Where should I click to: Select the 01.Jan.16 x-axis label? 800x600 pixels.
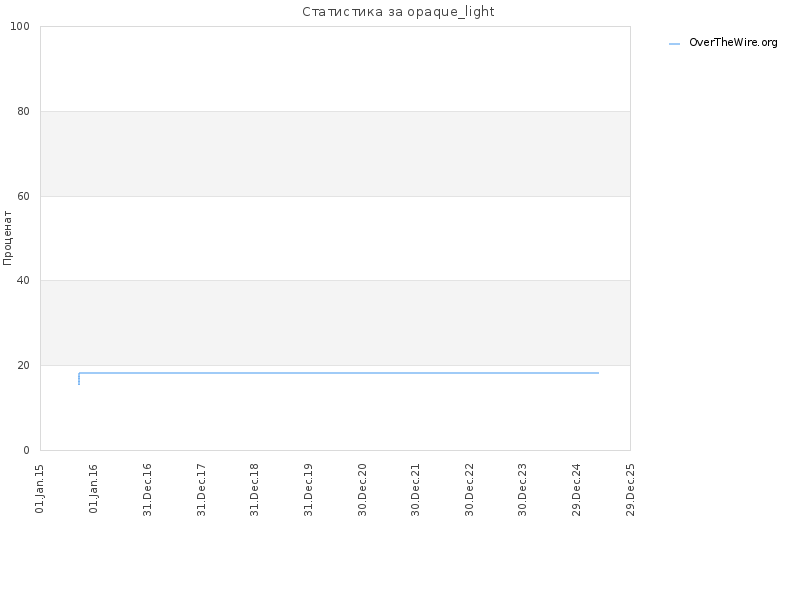93,489
